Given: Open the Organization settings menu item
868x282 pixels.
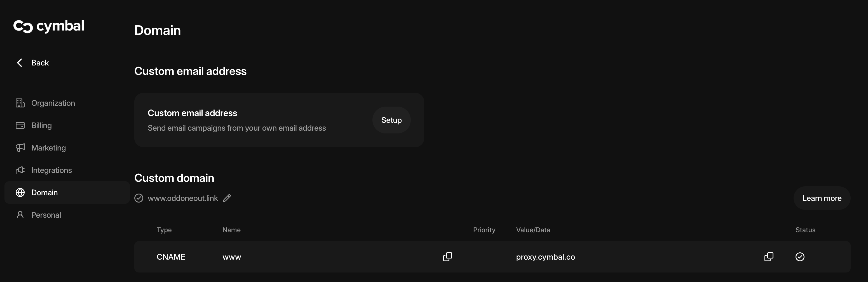Looking at the screenshot, I should pyautogui.click(x=53, y=103).
